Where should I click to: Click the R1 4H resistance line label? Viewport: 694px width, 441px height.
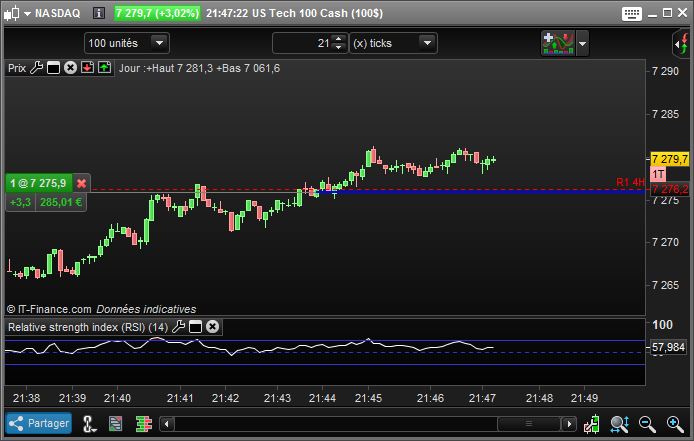click(630, 182)
